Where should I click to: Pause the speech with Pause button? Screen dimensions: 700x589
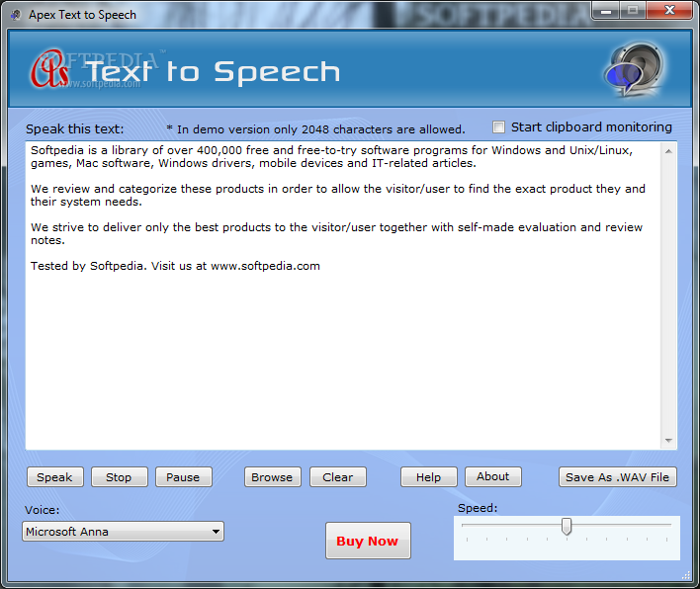184,477
